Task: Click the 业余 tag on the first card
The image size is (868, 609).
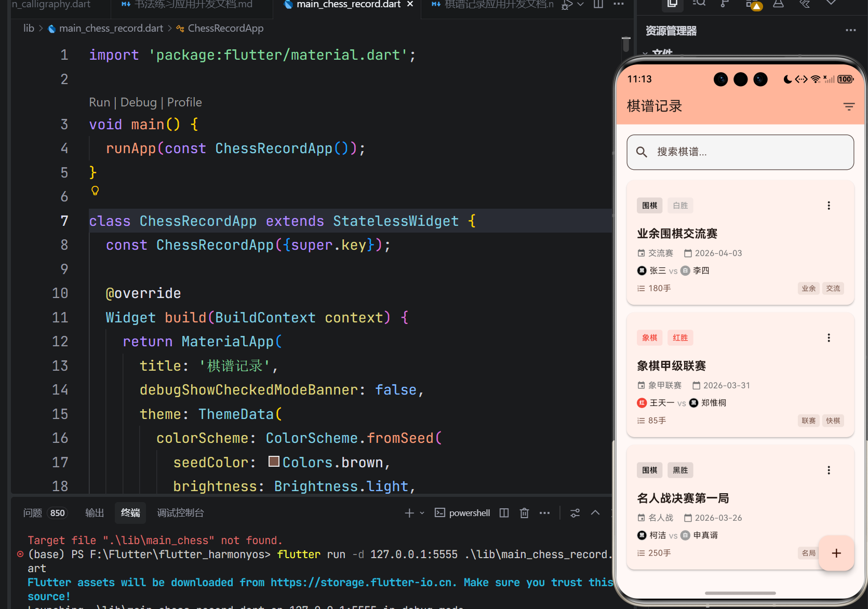Action: click(x=808, y=289)
